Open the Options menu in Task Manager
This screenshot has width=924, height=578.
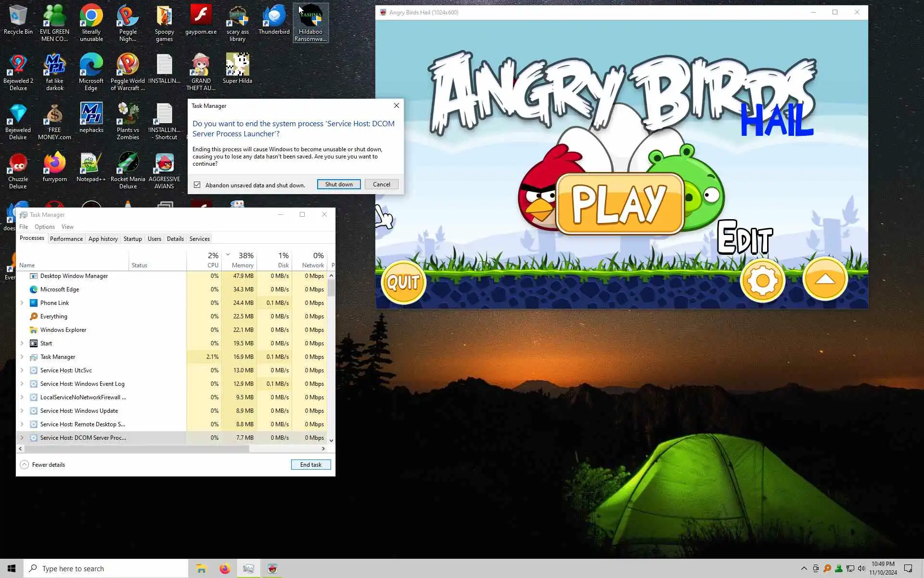click(x=44, y=227)
